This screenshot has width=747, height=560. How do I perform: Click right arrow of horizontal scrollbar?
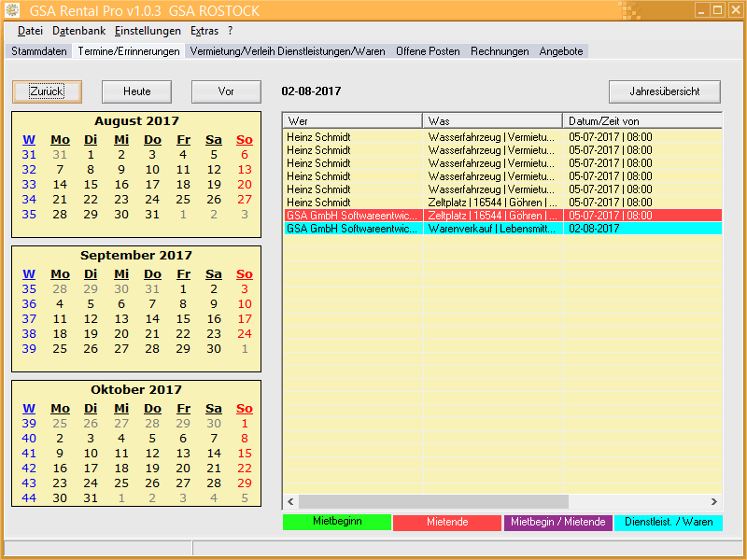tap(714, 501)
